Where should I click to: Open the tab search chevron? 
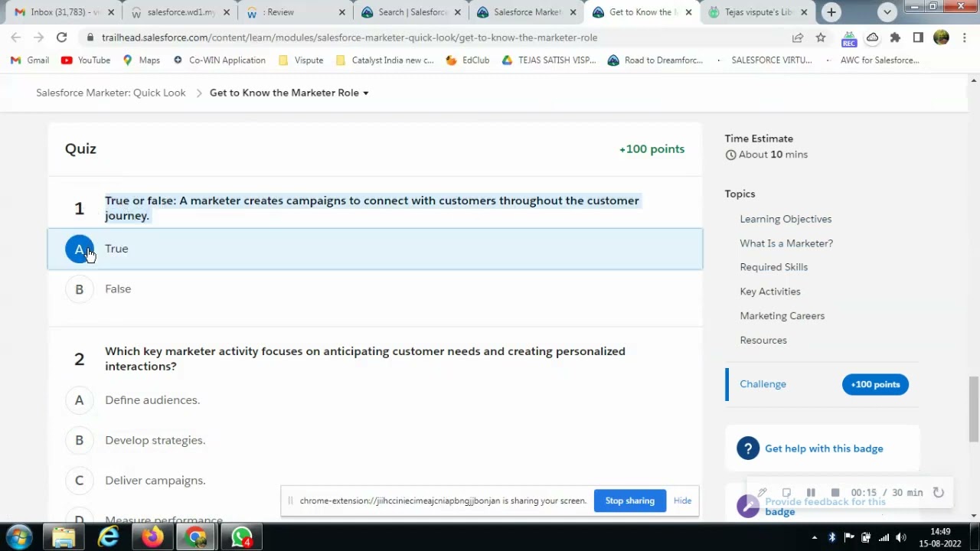click(887, 12)
